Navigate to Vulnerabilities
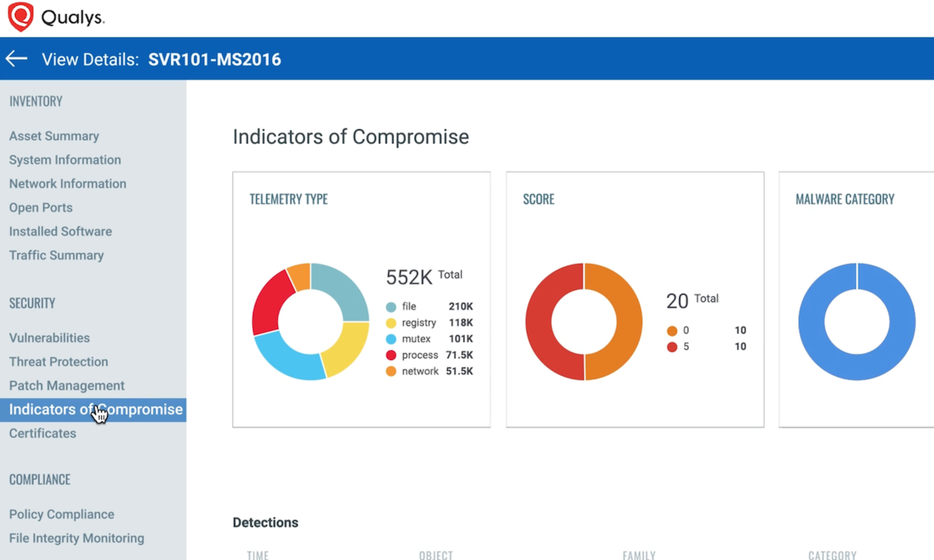The height and width of the screenshot is (560, 934). (50, 338)
